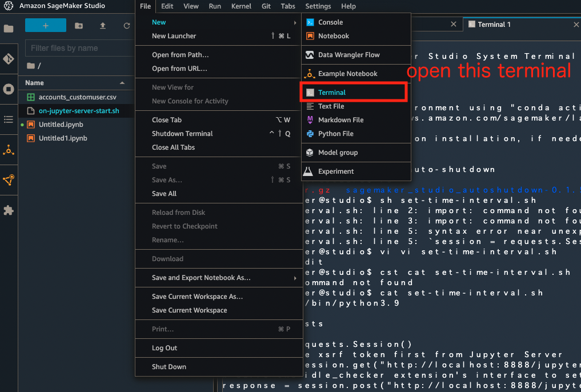The height and width of the screenshot is (392, 581).
Task: Click the blue new launcher button
Action: pos(45,25)
